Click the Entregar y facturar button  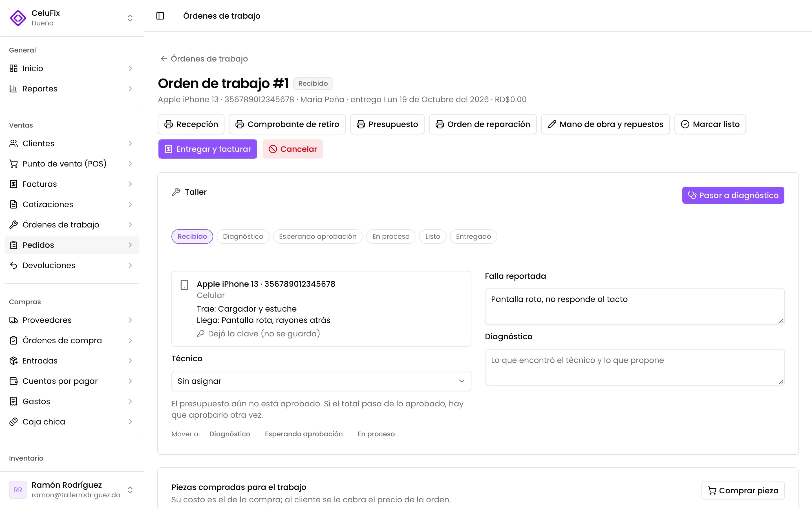pos(208,149)
